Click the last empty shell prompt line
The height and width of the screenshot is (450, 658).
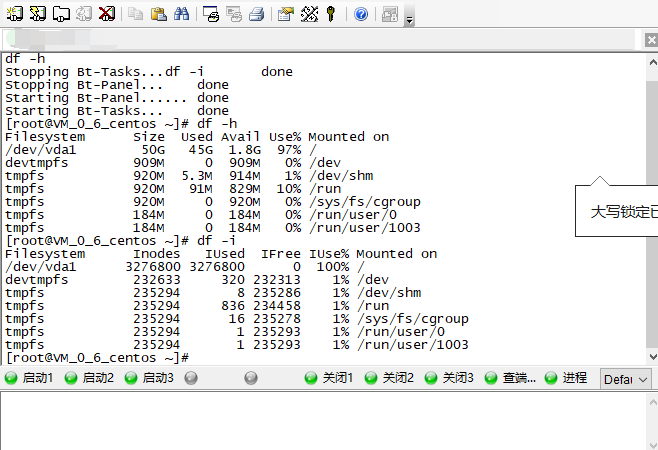(97, 358)
